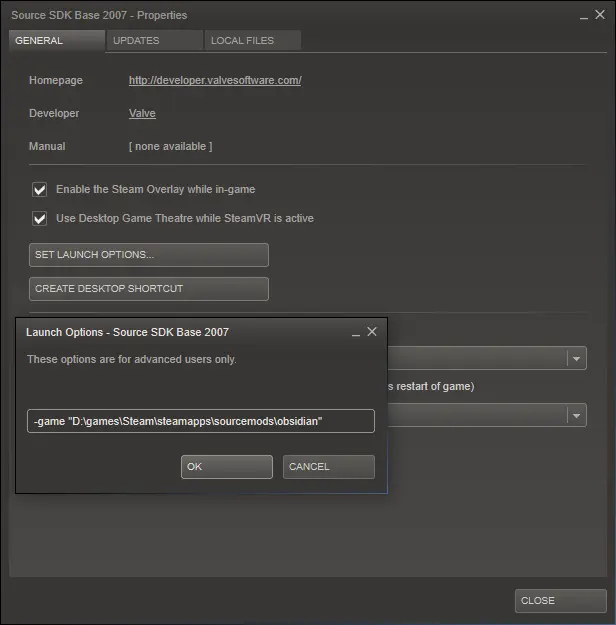The image size is (616, 625).
Task: Click the '[ none available ]' manual text
Action: click(x=171, y=146)
